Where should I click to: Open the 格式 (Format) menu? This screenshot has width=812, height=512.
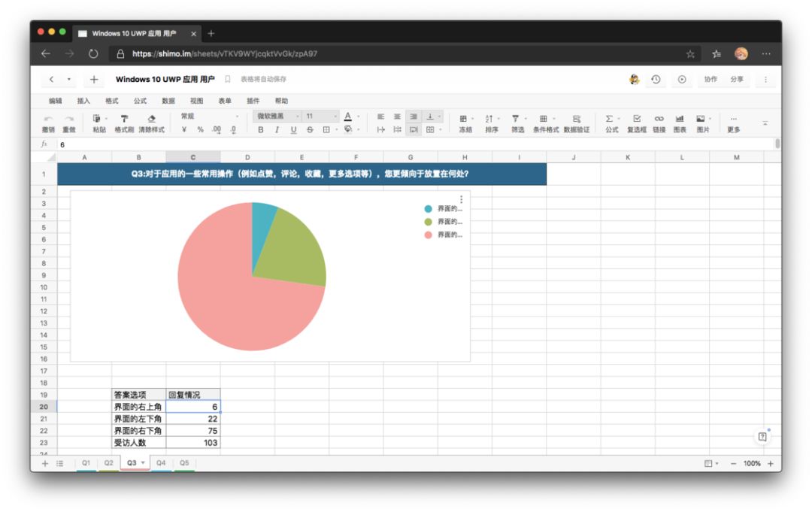[112, 101]
